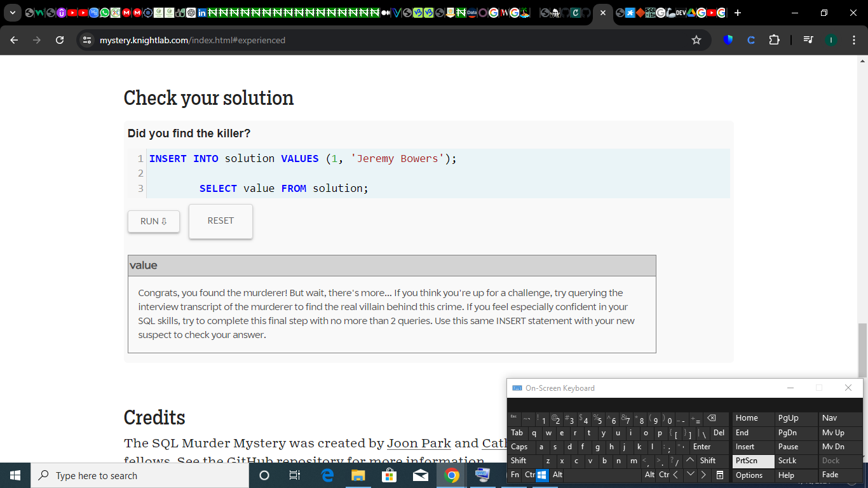Open Cortana circle icon on taskbar
The height and width of the screenshot is (488, 868).
click(264, 475)
